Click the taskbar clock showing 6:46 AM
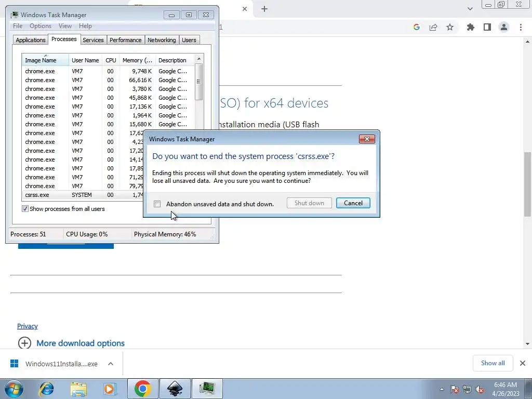The image size is (532, 399). (506, 389)
